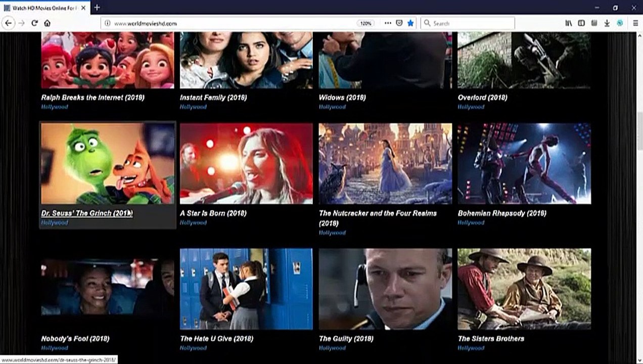Open Ralph Breaks the Internet poster

[108, 60]
